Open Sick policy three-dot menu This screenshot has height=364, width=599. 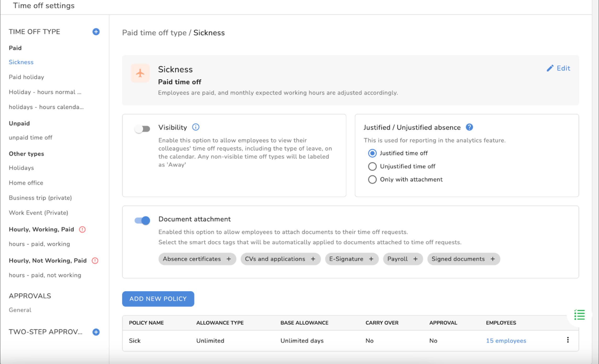pos(568,340)
